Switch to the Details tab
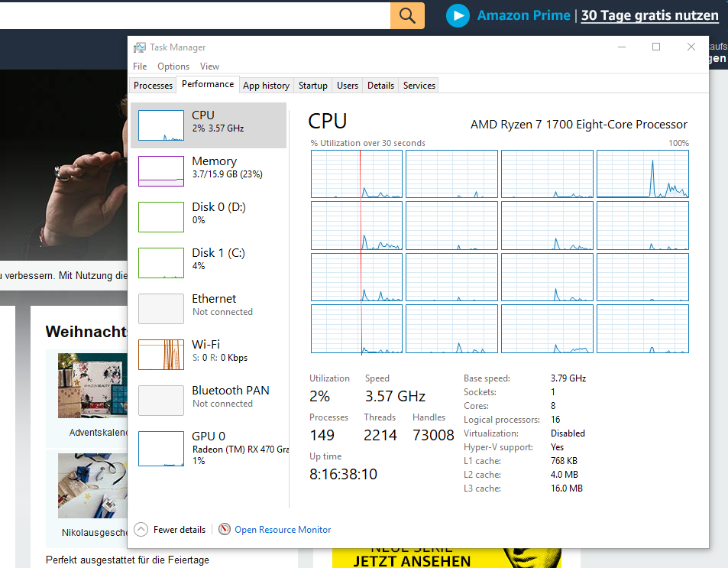Screen dimensions: 728x568 click(380, 86)
